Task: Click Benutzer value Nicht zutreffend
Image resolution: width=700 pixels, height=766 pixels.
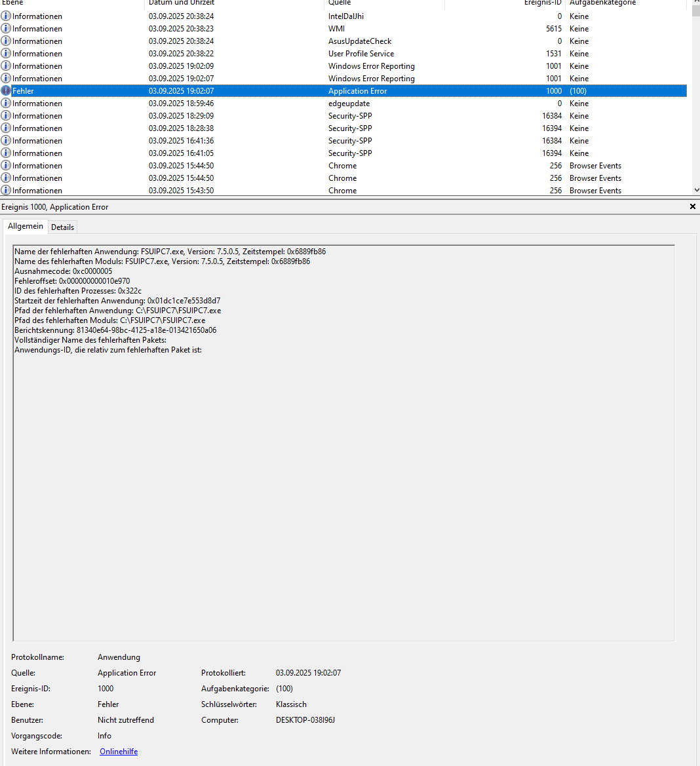Action: pos(126,720)
